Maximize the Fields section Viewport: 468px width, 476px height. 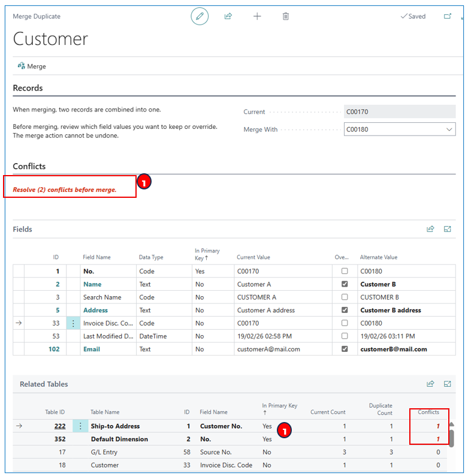point(448,229)
